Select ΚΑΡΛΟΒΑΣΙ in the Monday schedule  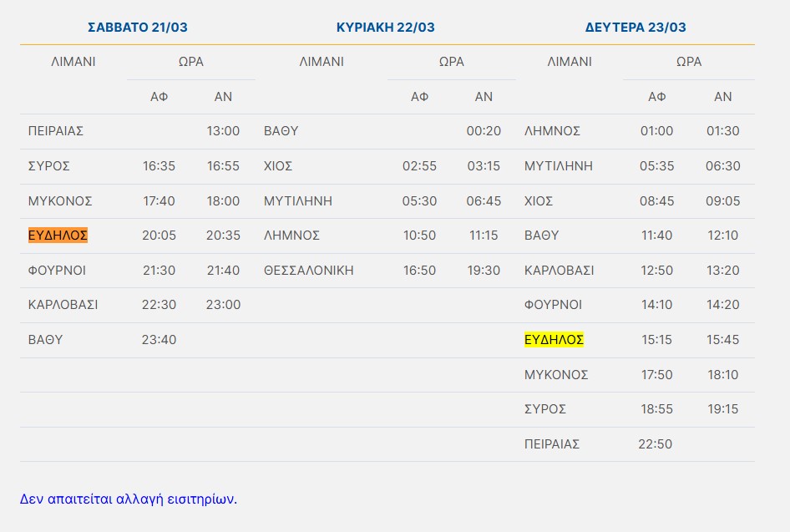[x=559, y=271]
